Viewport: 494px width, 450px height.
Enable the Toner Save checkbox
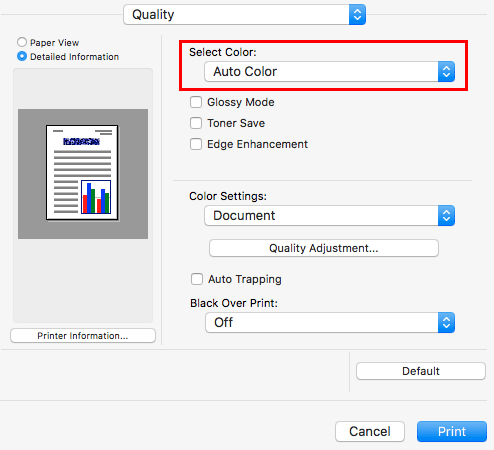click(x=196, y=123)
